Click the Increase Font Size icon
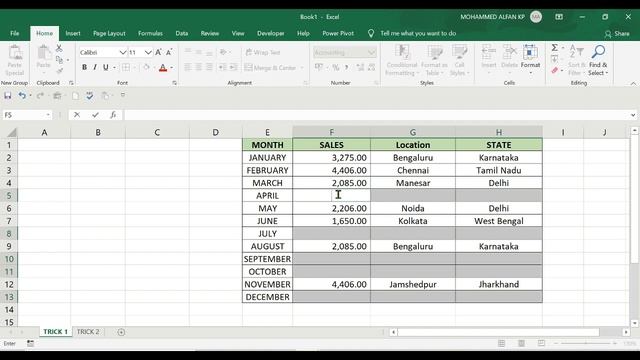 pyautogui.click(x=158, y=52)
